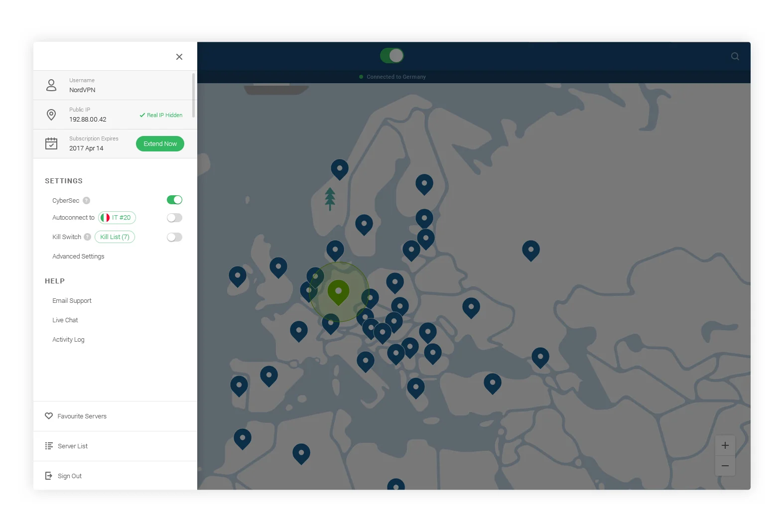Toggle the VPN connection switch at top
The height and width of the screenshot is (532, 784).
click(x=392, y=55)
